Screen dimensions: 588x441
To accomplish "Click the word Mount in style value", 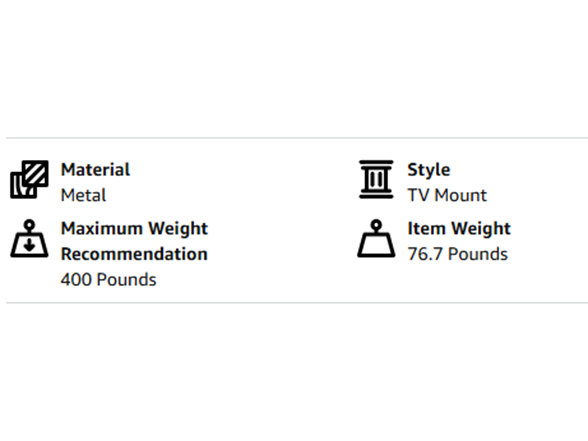I will pyautogui.click(x=460, y=195).
